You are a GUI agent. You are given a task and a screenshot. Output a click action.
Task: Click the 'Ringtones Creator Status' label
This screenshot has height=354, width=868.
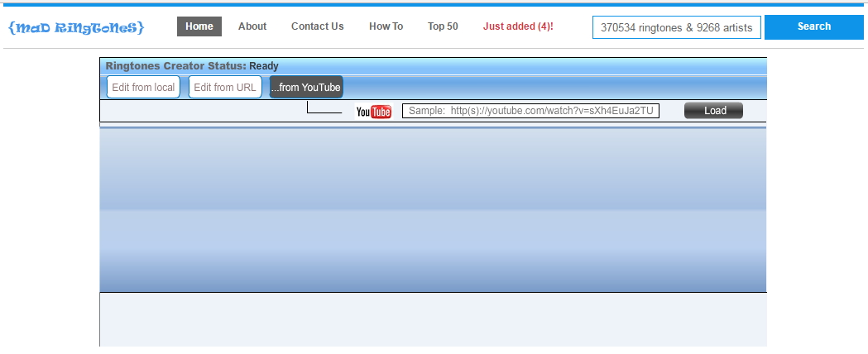click(x=175, y=66)
